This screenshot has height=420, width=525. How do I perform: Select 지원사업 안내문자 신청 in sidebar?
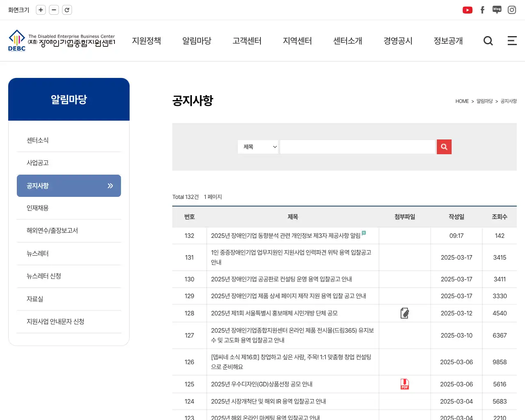(x=69, y=322)
